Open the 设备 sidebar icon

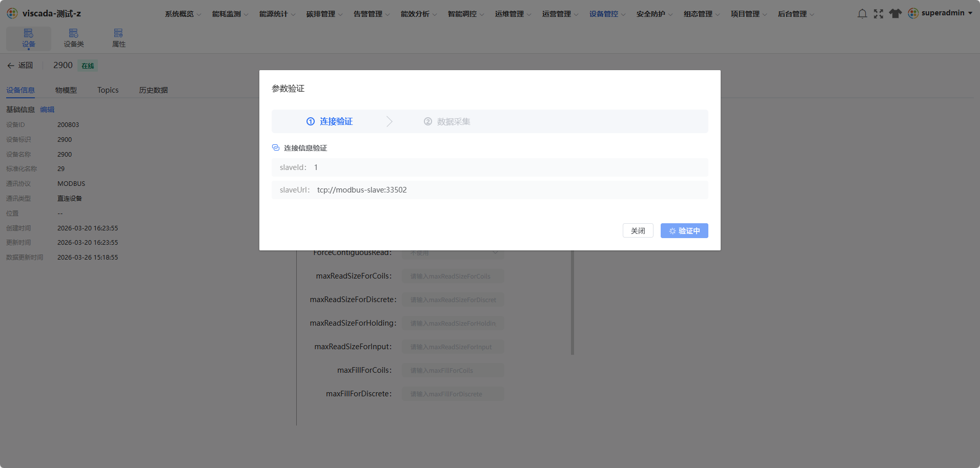click(29, 38)
